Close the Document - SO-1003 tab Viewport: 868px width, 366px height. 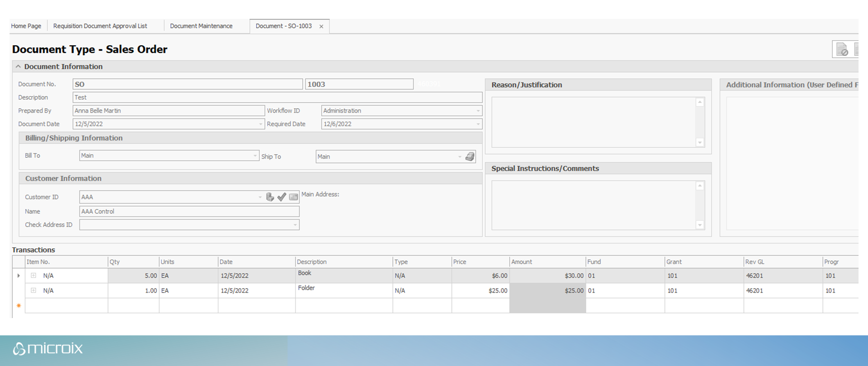pyautogui.click(x=321, y=27)
